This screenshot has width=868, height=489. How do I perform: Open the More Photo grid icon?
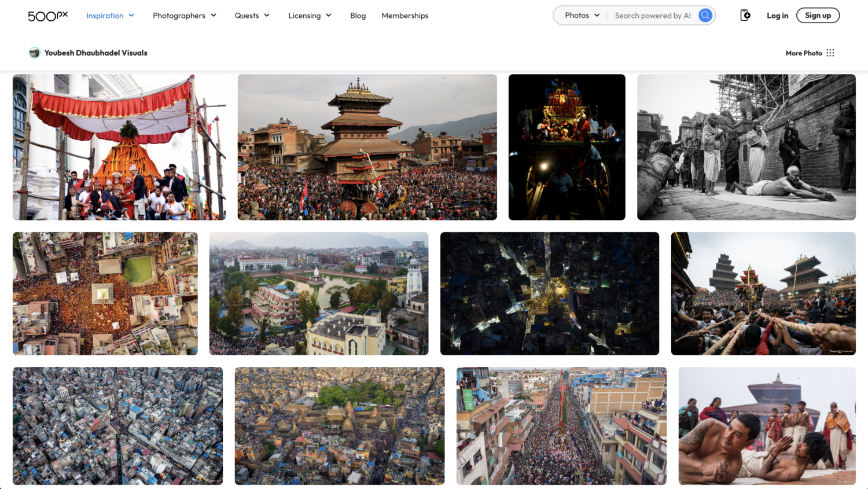point(830,53)
